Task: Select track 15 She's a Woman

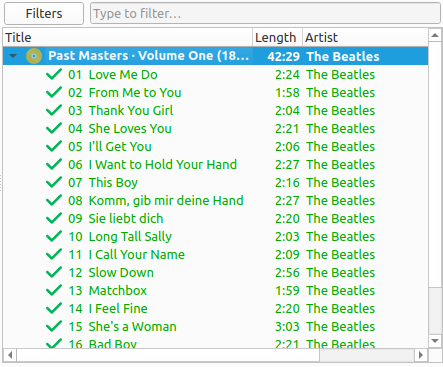Action: coord(216,326)
